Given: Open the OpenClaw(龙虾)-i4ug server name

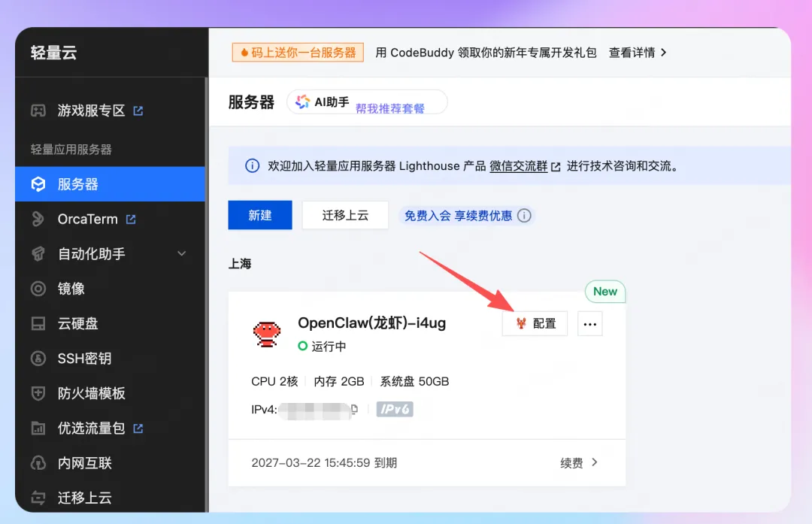Looking at the screenshot, I should (372, 323).
